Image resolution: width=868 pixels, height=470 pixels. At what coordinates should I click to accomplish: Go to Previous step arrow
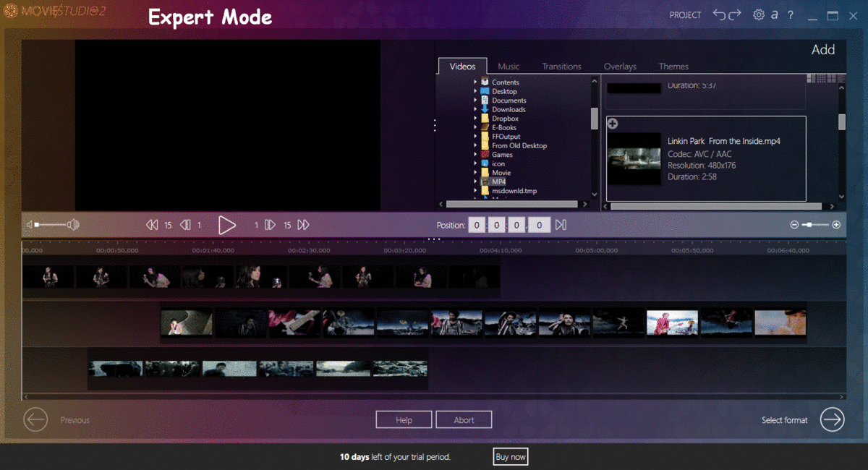(x=35, y=420)
